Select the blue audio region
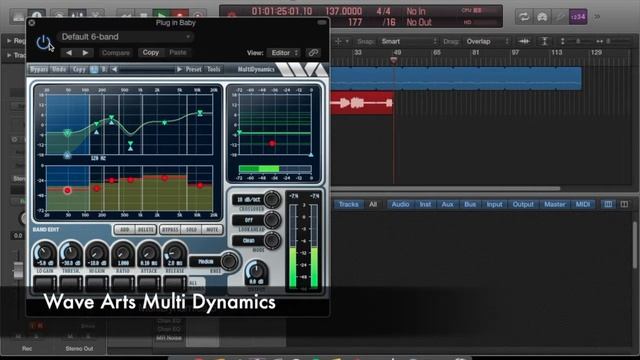Image resolution: width=640 pixels, height=360 pixels. 456,78
